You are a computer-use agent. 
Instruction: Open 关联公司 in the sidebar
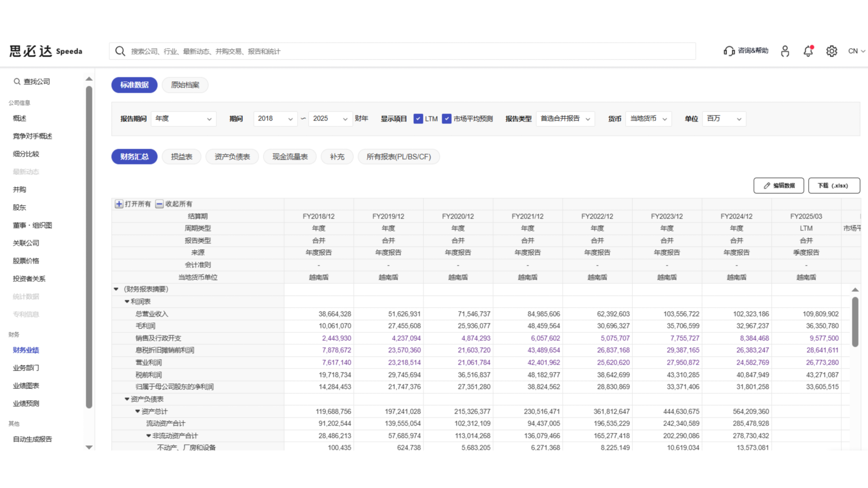pyautogui.click(x=26, y=243)
